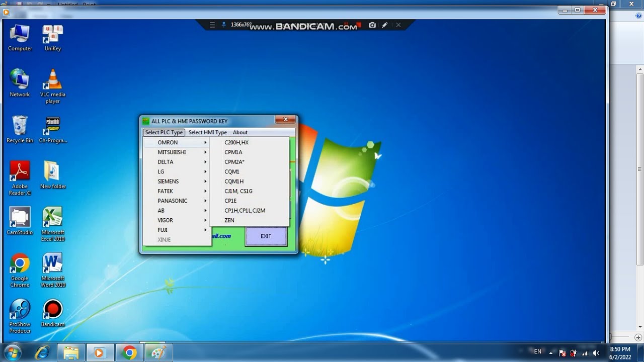Switch to Paint in taskbar
This screenshot has height=362, width=644.
point(158,352)
